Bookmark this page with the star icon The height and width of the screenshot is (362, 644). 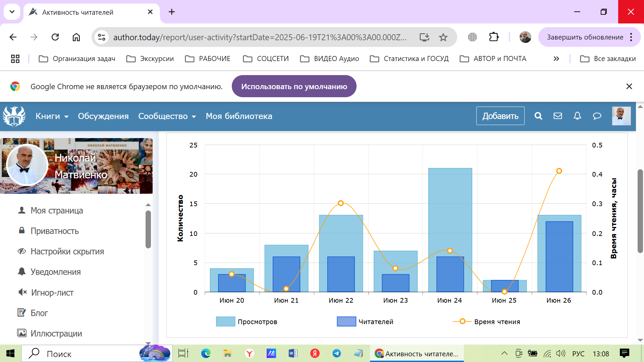pos(443,37)
